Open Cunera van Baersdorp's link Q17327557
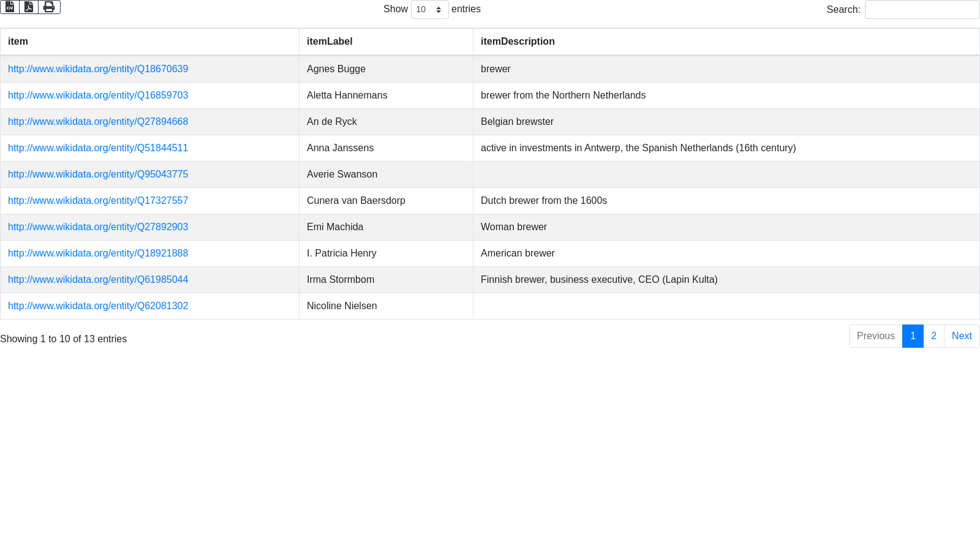Image resolution: width=980 pixels, height=551 pixels. point(98,201)
